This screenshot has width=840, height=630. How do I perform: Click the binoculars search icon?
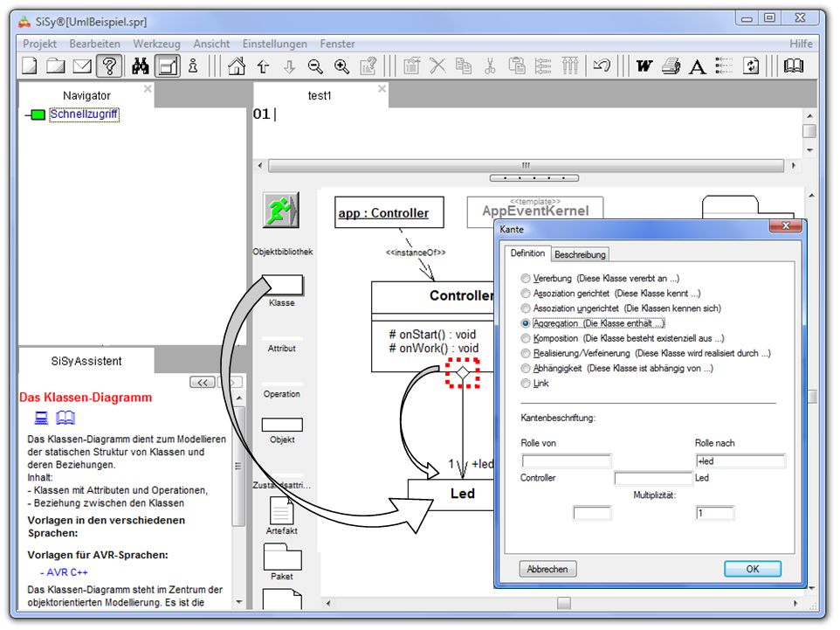[140, 66]
